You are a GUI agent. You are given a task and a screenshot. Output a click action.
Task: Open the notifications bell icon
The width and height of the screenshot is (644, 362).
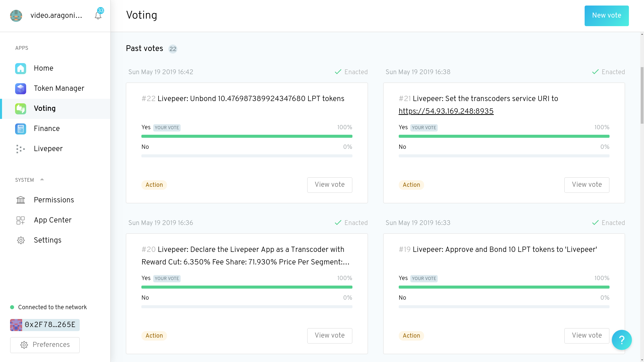click(x=98, y=16)
